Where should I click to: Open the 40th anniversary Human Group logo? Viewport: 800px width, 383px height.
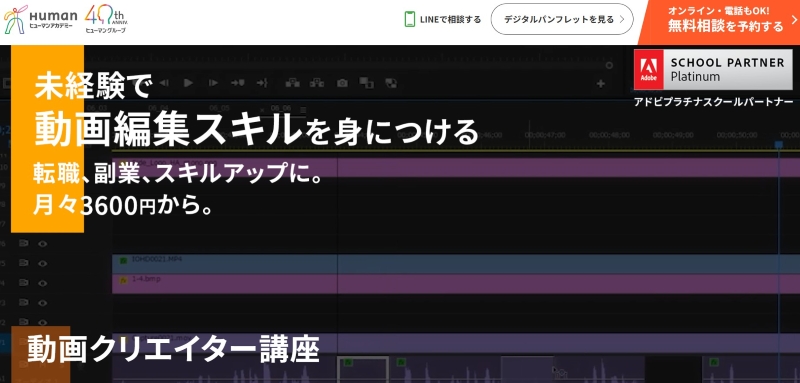(106, 19)
